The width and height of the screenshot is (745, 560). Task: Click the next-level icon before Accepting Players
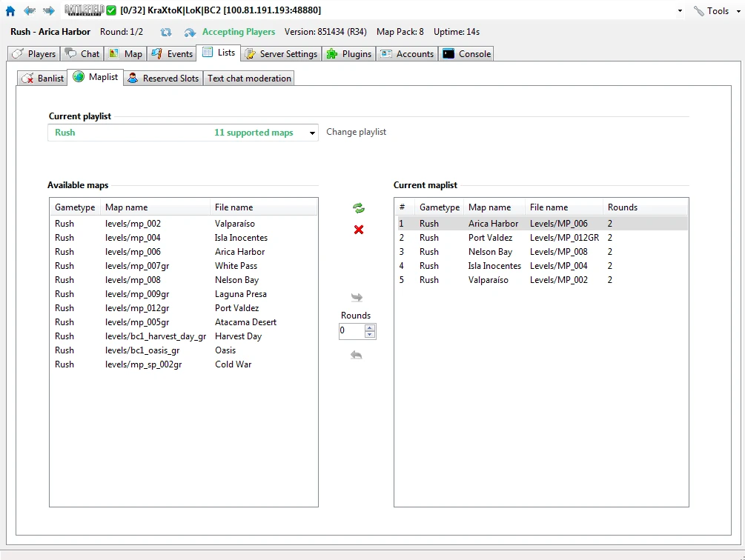[x=190, y=33]
